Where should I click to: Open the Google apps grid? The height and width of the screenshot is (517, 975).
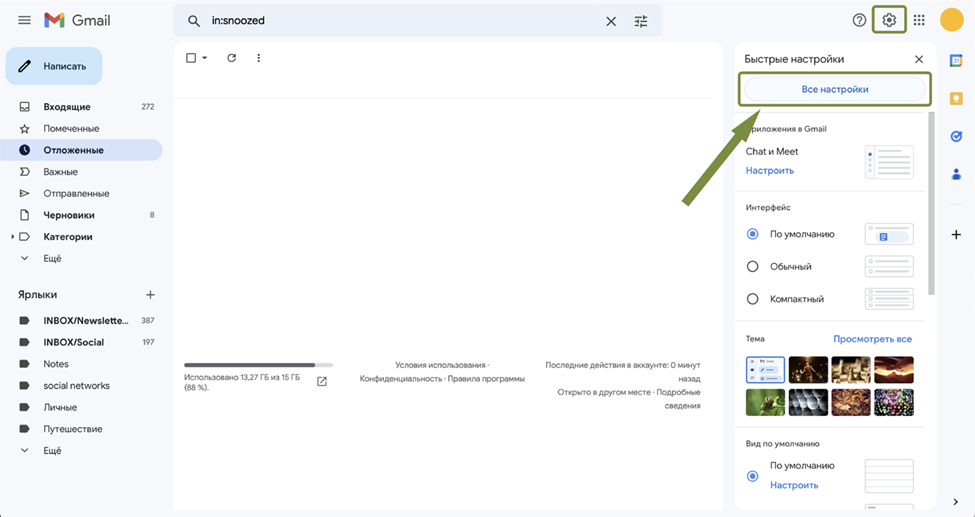click(919, 21)
